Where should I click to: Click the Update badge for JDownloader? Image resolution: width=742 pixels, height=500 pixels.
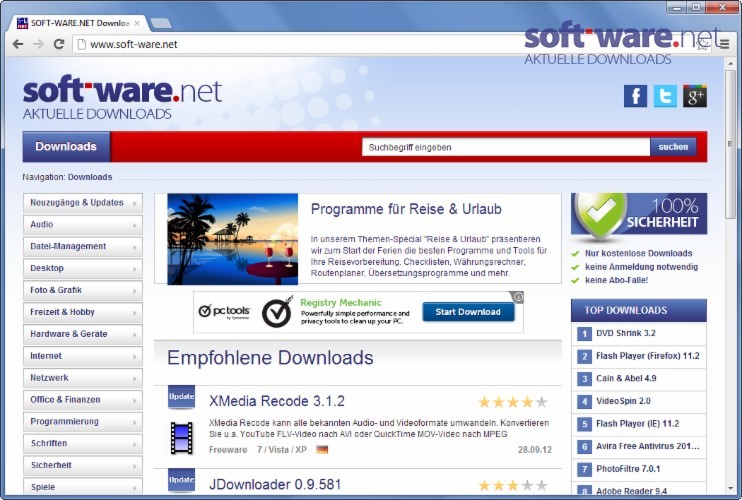coord(181,480)
